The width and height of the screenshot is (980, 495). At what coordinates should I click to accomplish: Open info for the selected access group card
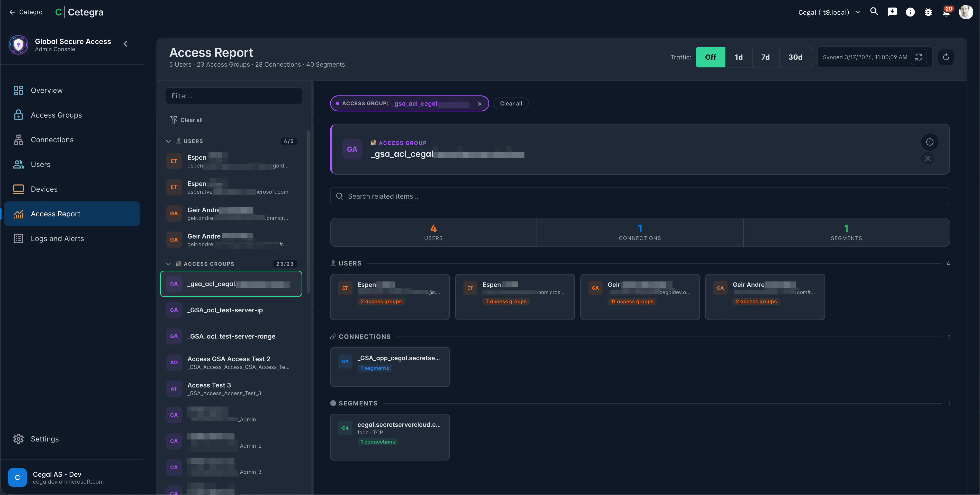(929, 142)
